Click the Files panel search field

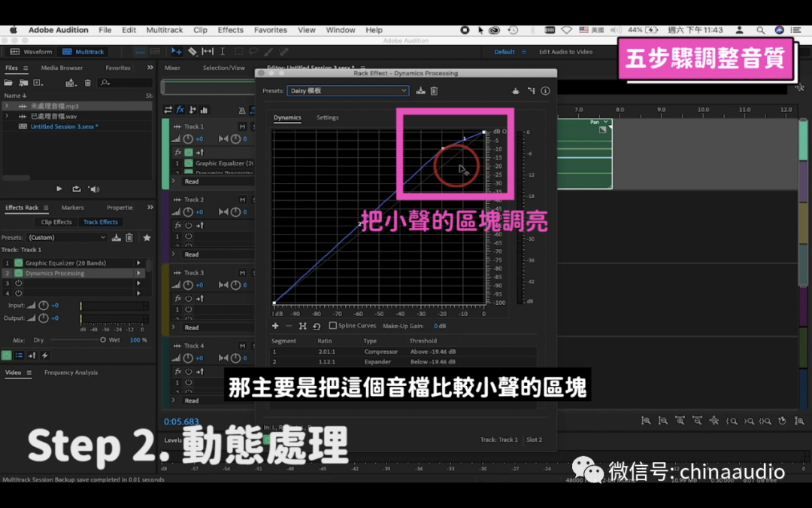click(x=126, y=83)
